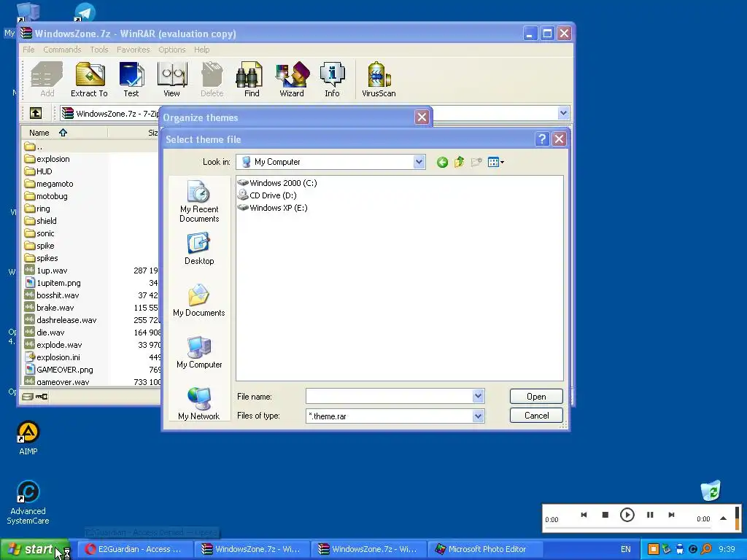
Task: Open the Tools menu in WinRAR
Action: [x=99, y=50]
